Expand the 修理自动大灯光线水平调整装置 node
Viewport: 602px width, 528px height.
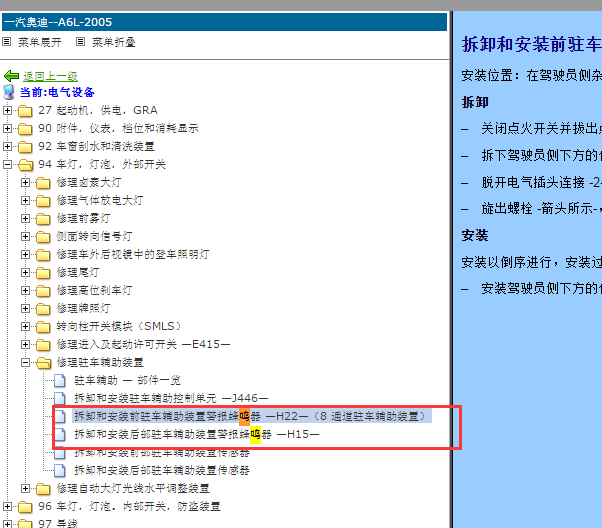tap(25, 489)
